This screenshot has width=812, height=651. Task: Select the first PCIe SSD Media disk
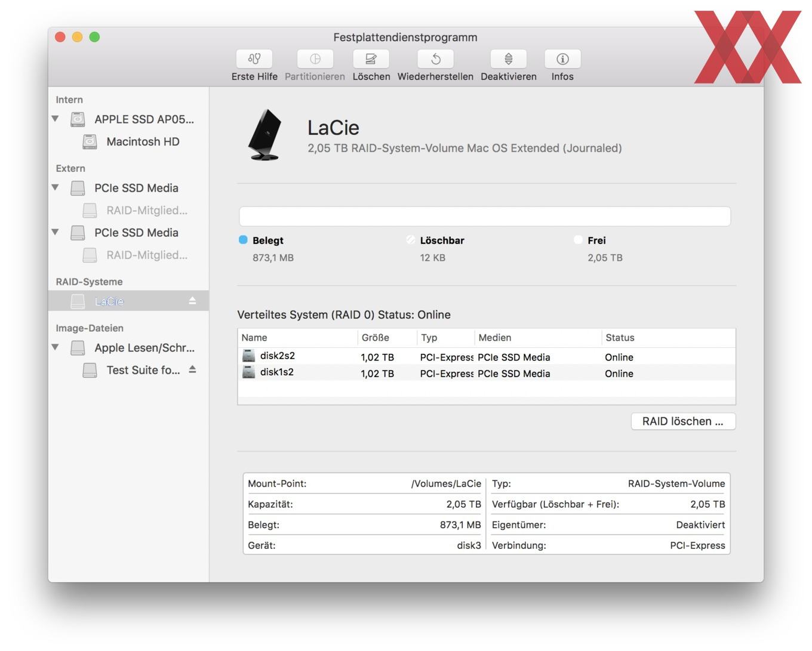[136, 188]
